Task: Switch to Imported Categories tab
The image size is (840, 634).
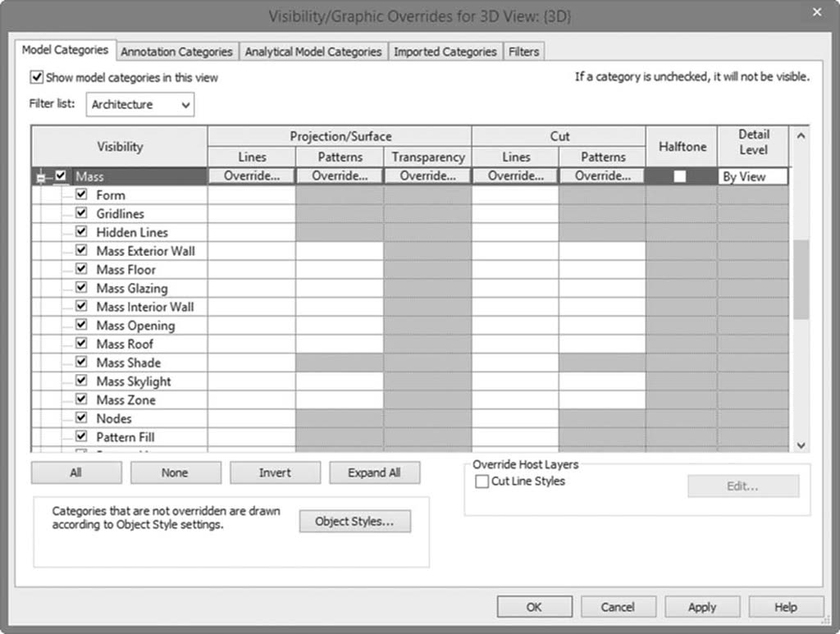Action: click(445, 52)
